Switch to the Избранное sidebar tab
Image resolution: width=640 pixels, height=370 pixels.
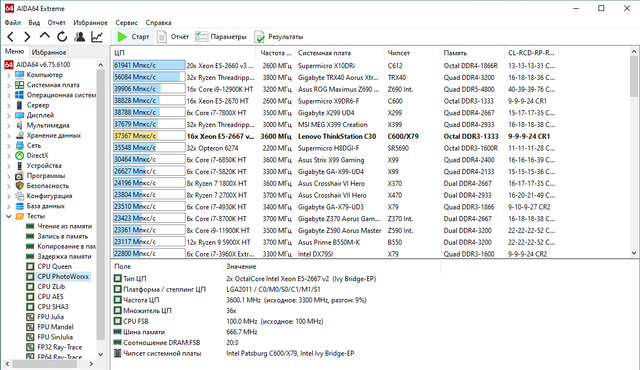click(49, 52)
